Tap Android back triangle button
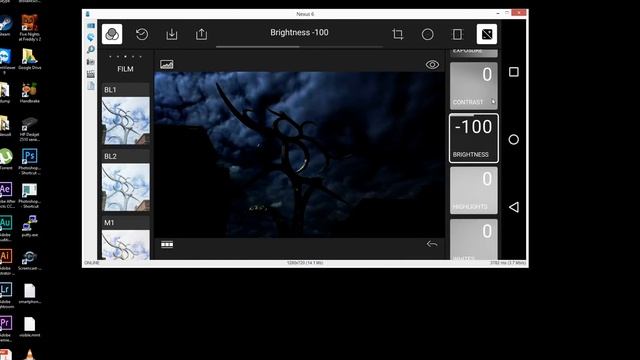The image size is (640, 360). (513, 207)
